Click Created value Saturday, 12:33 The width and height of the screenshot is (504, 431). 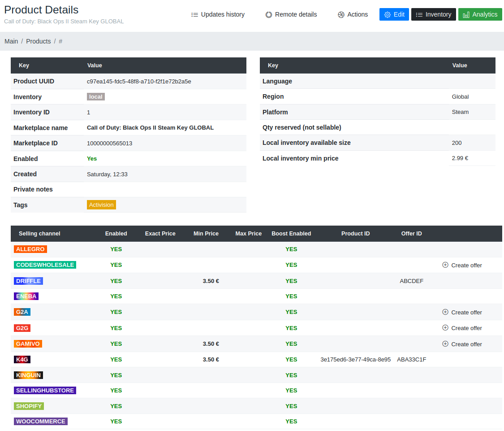[x=107, y=174]
